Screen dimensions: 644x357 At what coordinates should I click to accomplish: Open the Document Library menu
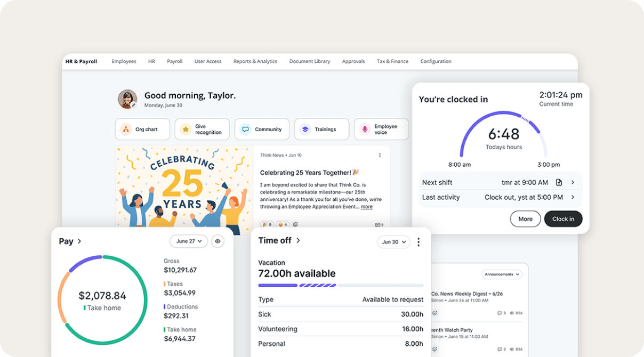point(310,61)
